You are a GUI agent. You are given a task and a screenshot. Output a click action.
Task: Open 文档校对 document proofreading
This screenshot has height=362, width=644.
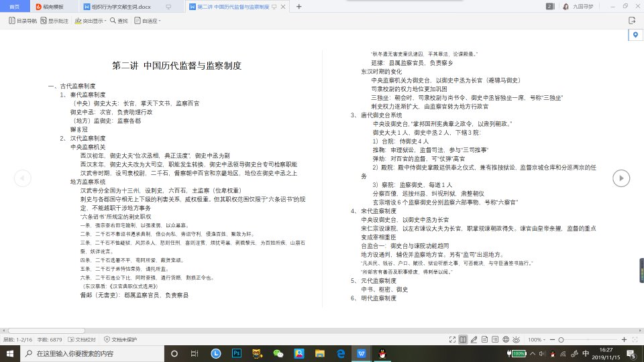click(x=82, y=339)
